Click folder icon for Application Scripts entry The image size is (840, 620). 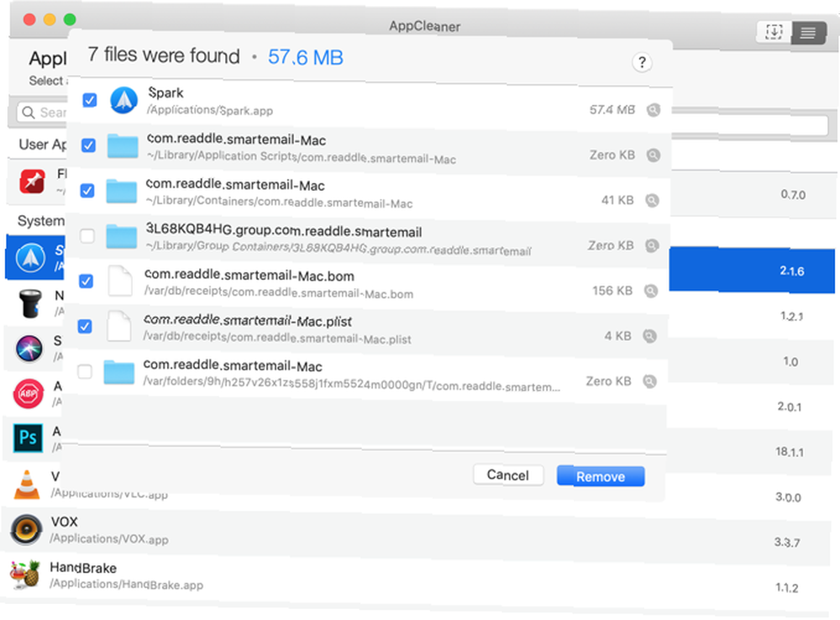point(123,145)
